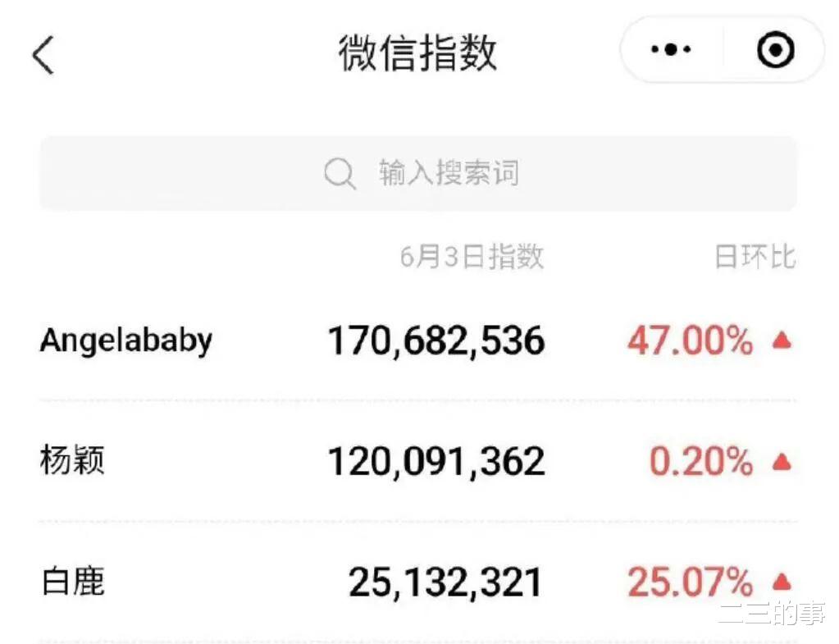Go back with the left chevron arrow

(43, 55)
